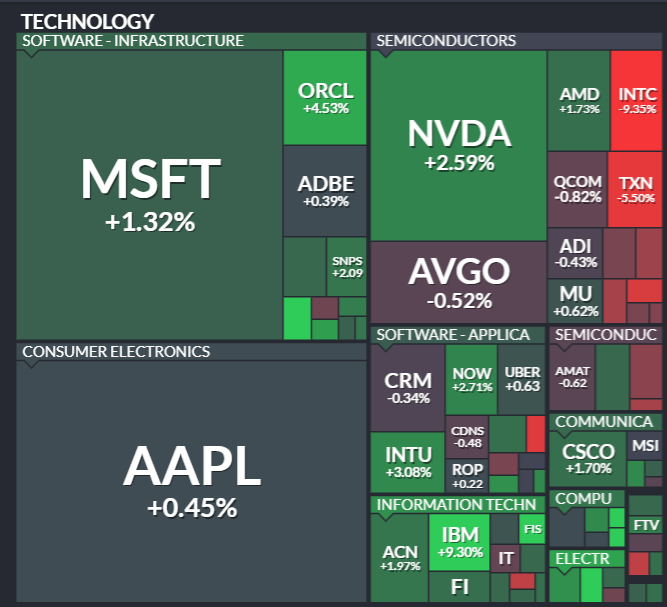Click the QCOM tile
The width and height of the screenshot is (667, 607).
pos(577,188)
